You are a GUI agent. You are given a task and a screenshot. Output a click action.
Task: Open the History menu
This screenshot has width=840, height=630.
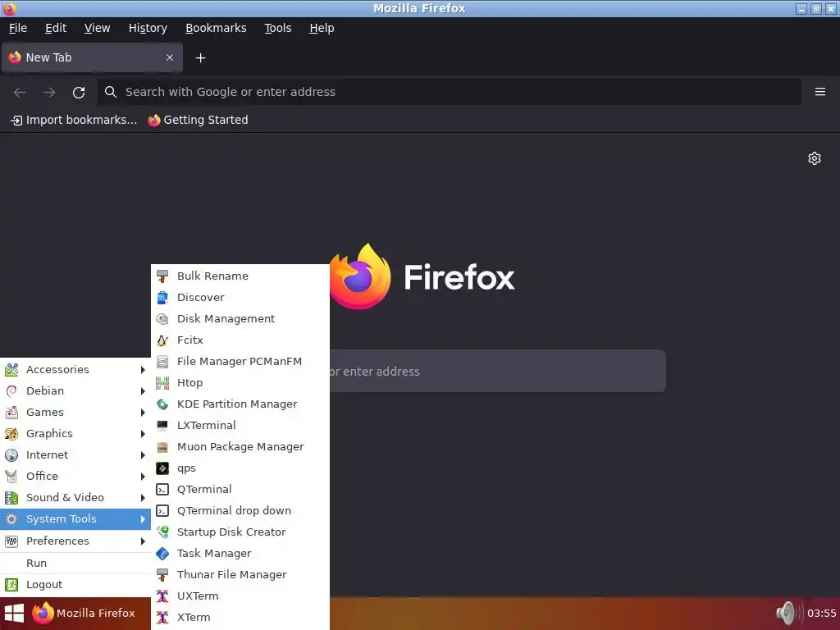(x=148, y=29)
